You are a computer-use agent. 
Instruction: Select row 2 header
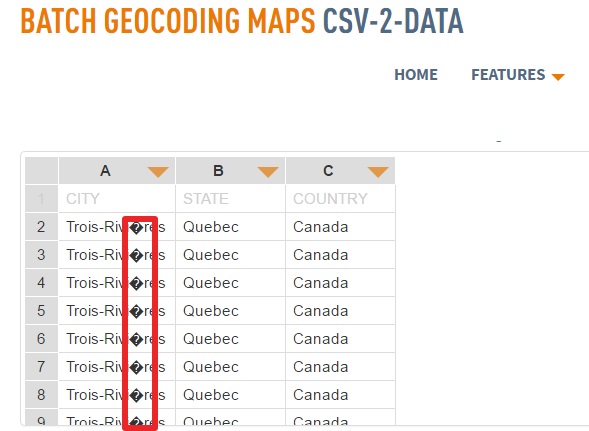[41, 227]
